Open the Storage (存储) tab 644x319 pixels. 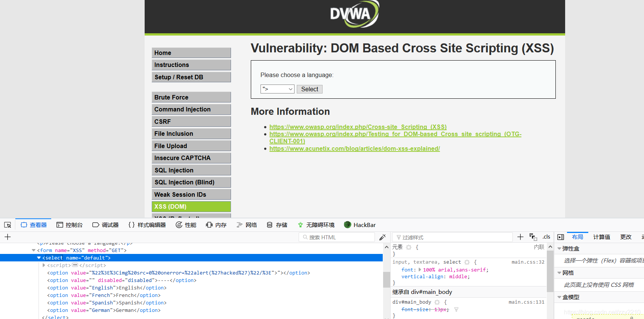pos(277,225)
